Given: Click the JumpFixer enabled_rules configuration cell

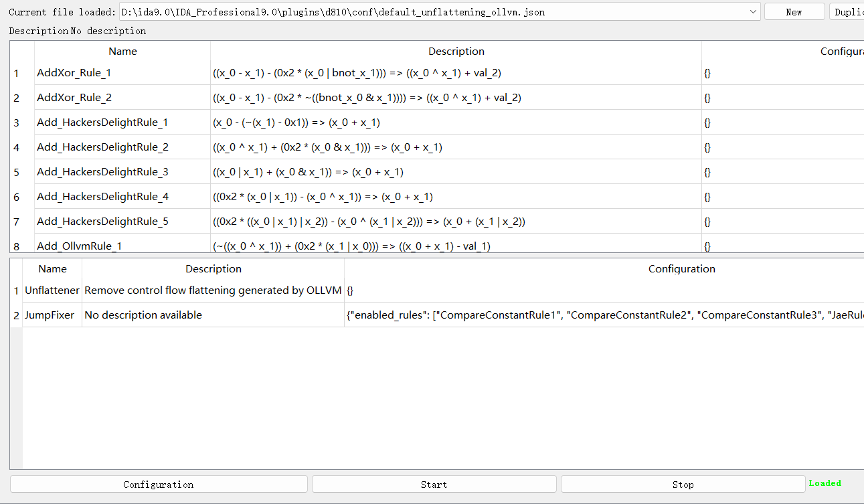Looking at the screenshot, I should click(604, 315).
